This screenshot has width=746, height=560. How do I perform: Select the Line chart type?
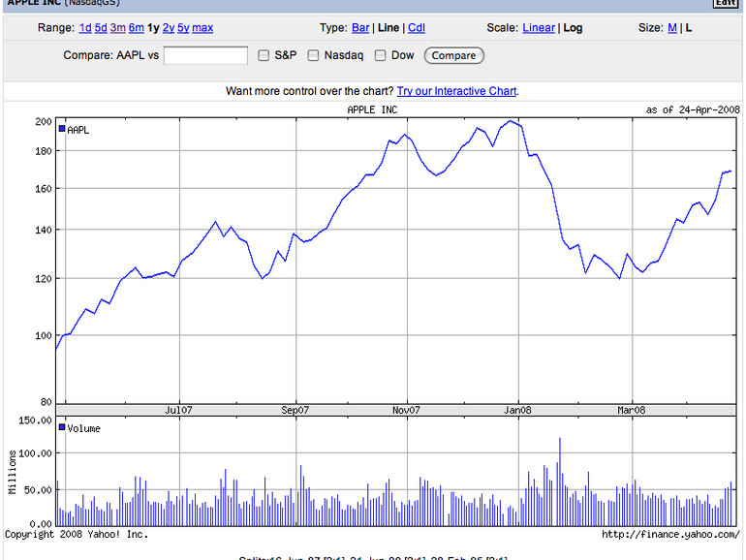(389, 28)
